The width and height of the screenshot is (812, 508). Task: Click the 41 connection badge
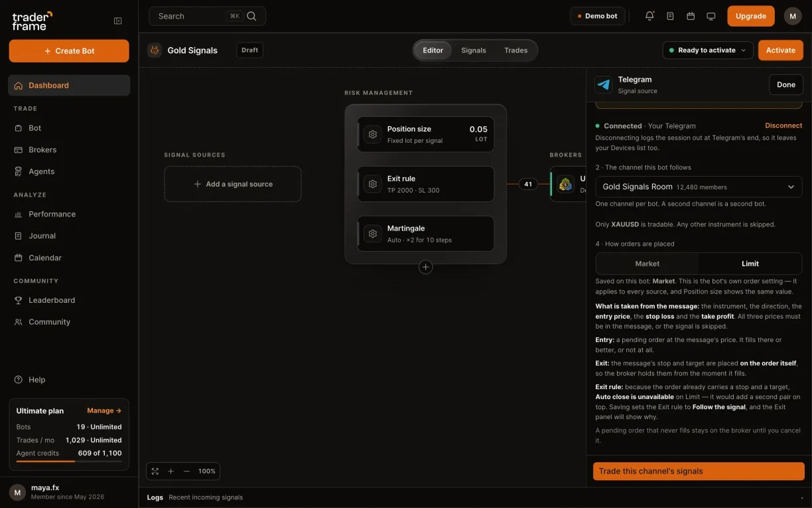[528, 184]
